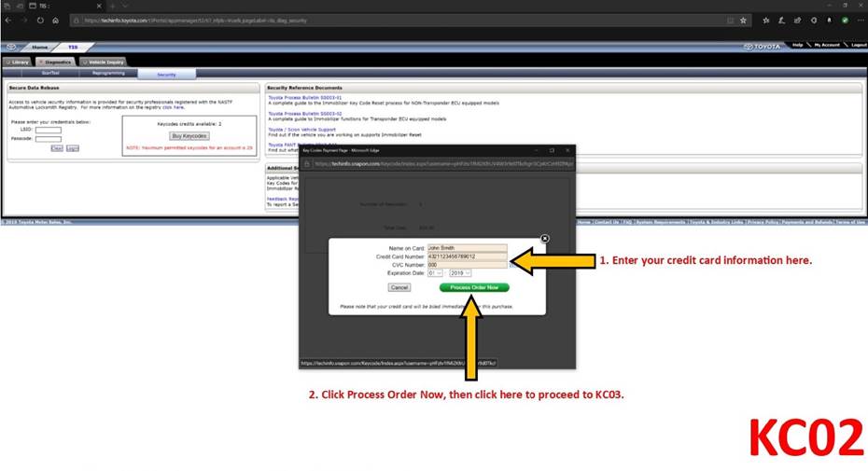Open the tab preview chevron
868x471 pixels.
(125, 7)
